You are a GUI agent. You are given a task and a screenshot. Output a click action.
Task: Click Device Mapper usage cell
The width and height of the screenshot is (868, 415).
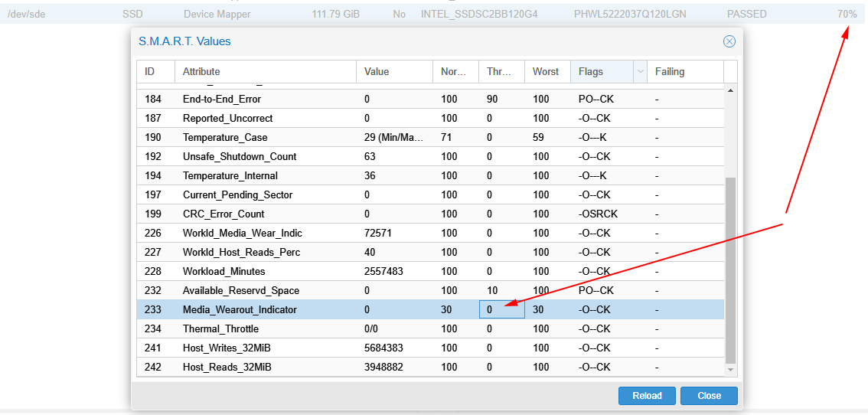(x=217, y=15)
